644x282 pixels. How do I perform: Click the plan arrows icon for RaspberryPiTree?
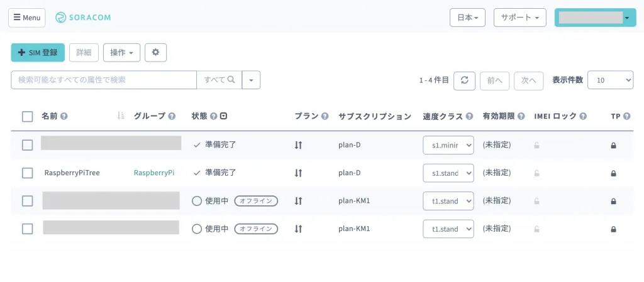click(299, 173)
